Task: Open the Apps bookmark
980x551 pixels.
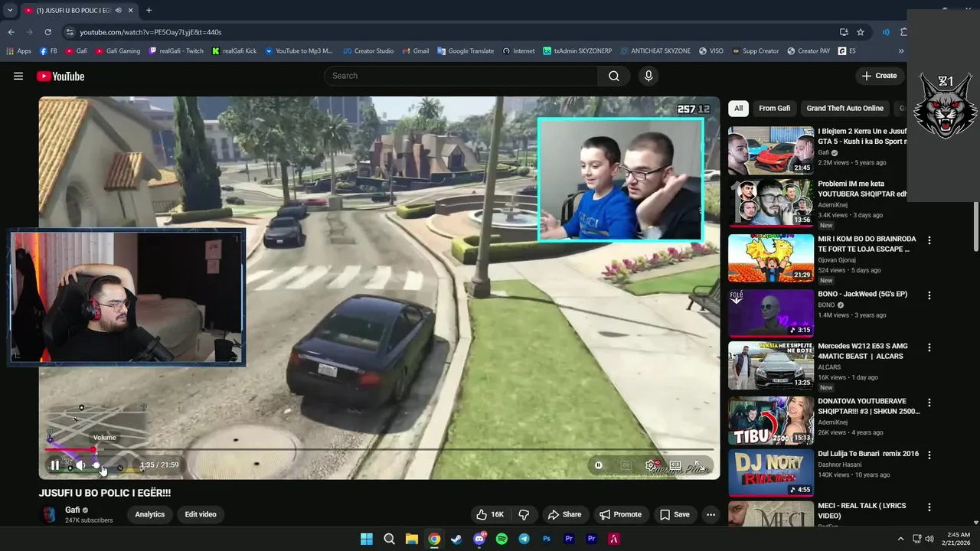Action: click(x=18, y=51)
